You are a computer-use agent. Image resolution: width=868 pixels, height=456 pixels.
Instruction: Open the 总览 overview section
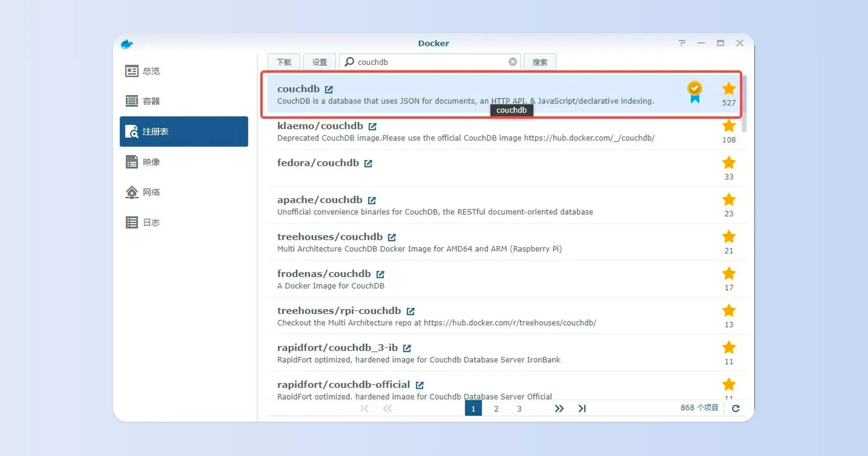pos(184,71)
